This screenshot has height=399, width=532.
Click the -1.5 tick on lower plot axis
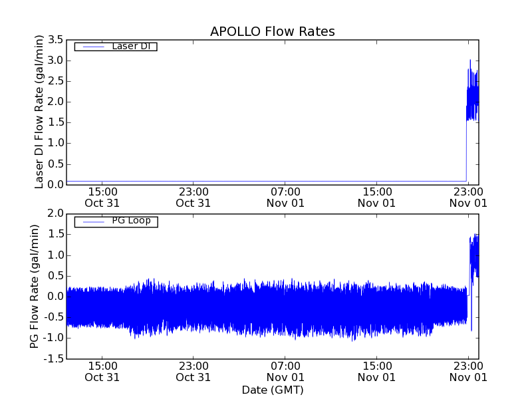point(54,359)
